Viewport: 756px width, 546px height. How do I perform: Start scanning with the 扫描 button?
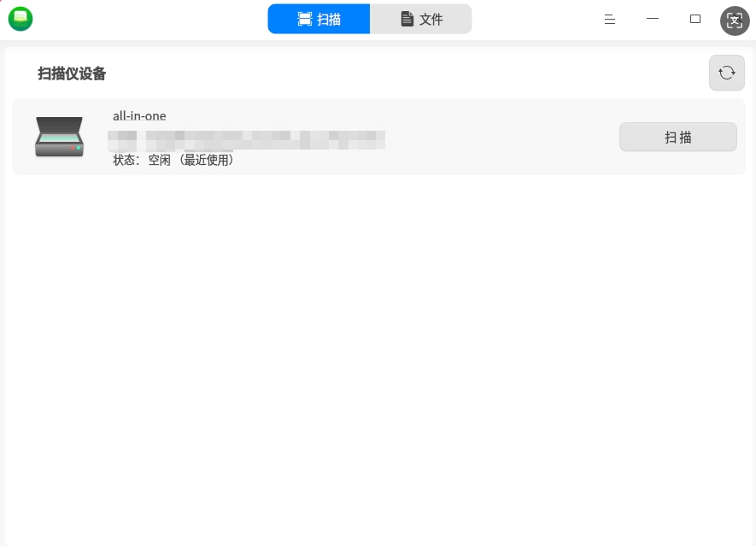[x=678, y=137]
